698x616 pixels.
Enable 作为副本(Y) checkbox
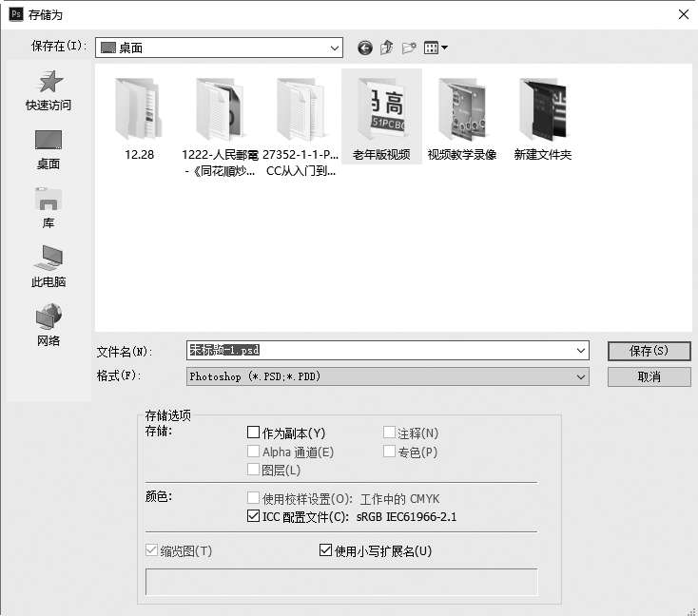(253, 433)
